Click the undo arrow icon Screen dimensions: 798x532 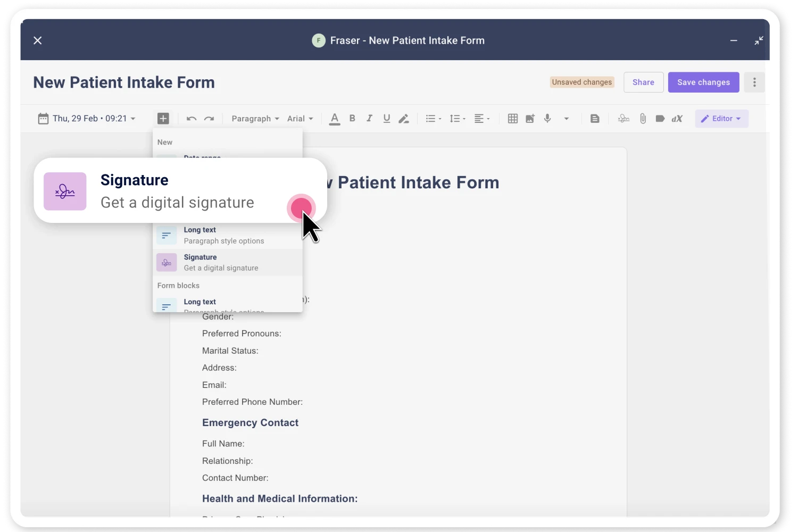[x=191, y=118]
